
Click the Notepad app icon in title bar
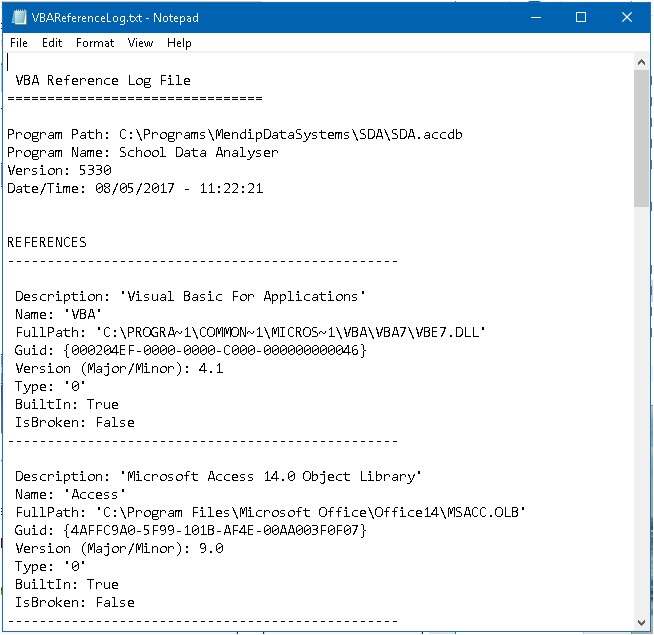(x=19, y=17)
